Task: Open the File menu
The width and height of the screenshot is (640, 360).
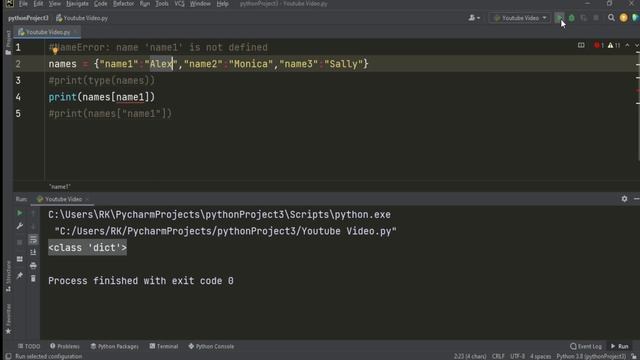Action: pyautogui.click(x=23, y=4)
